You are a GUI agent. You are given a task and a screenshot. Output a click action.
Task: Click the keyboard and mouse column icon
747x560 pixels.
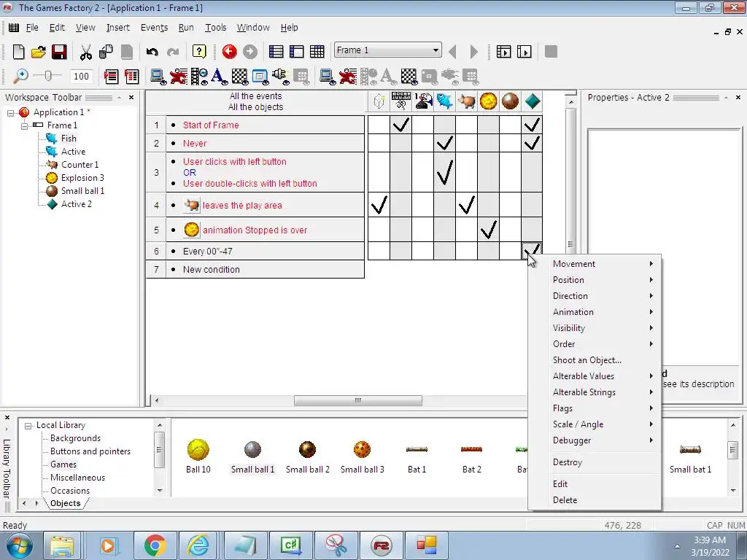point(401,101)
